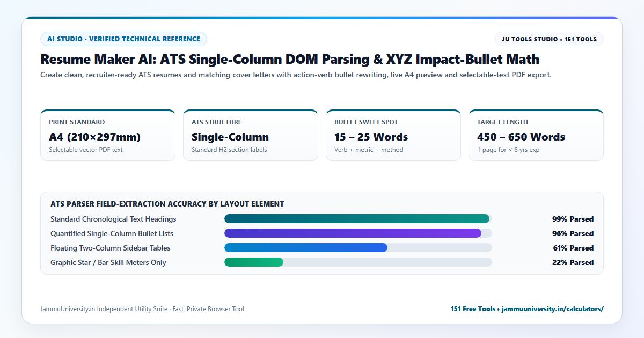Open the 151 Free Tools jammuuniversity.in/calculators link

pyautogui.click(x=527, y=309)
